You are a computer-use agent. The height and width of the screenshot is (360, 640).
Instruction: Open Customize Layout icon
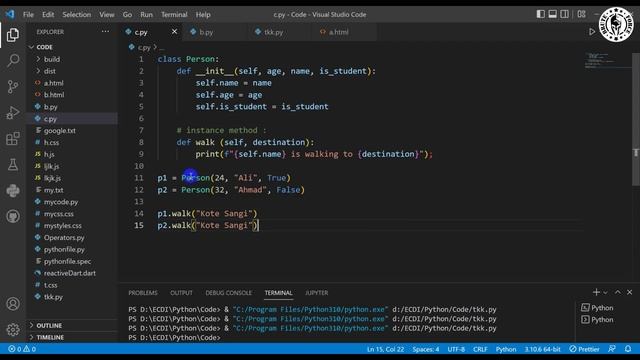581,14
